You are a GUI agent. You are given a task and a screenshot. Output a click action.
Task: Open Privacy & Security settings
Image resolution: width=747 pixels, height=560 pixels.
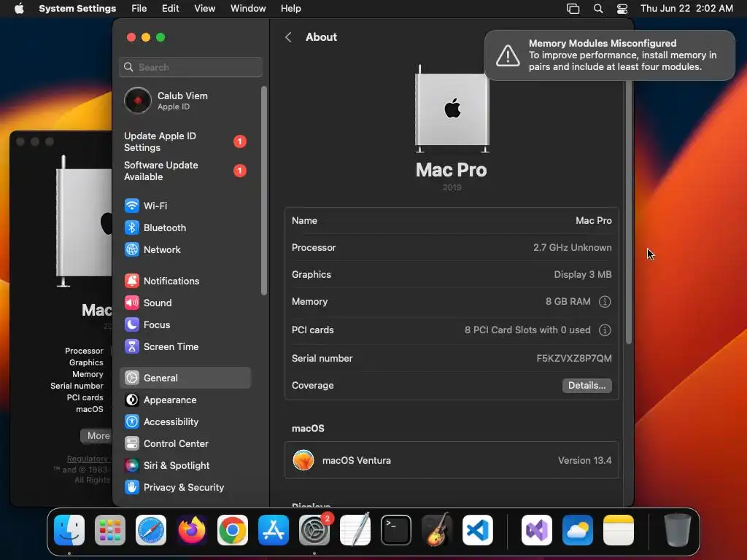point(185,488)
